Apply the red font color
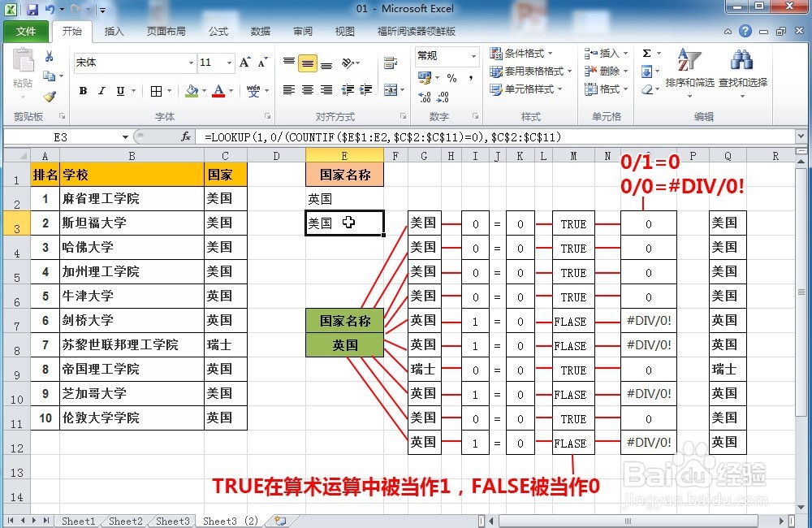 [x=219, y=91]
